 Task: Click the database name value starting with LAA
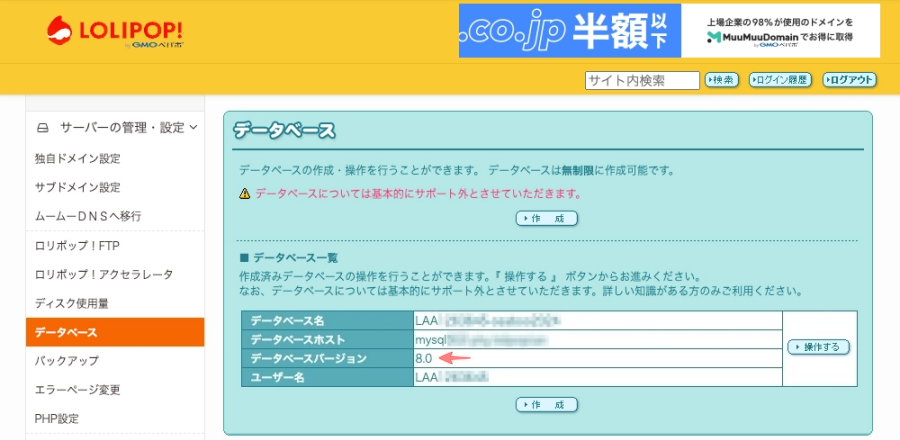pyautogui.click(x=487, y=321)
